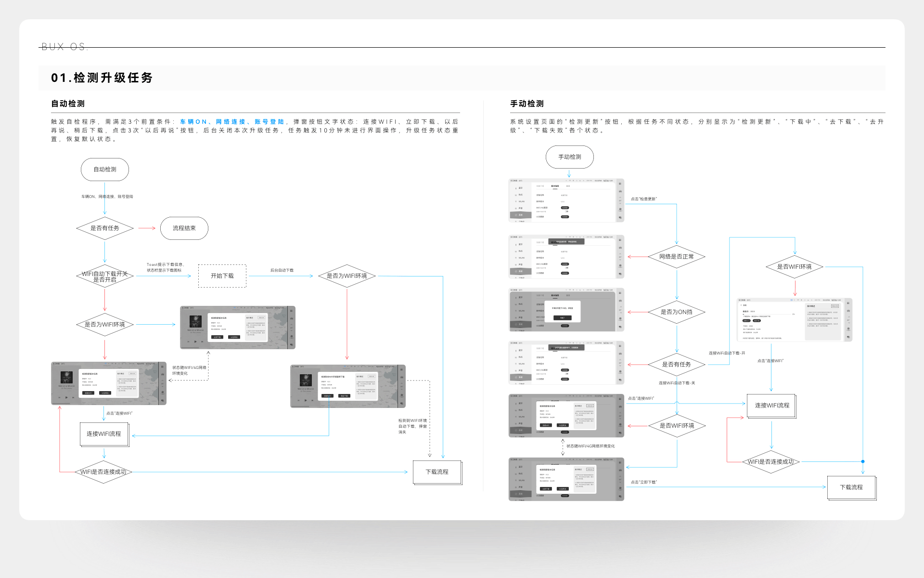Click 知道了 button in the ON-gear dialog mockup
This screenshot has height=578, width=924.
(x=562, y=318)
